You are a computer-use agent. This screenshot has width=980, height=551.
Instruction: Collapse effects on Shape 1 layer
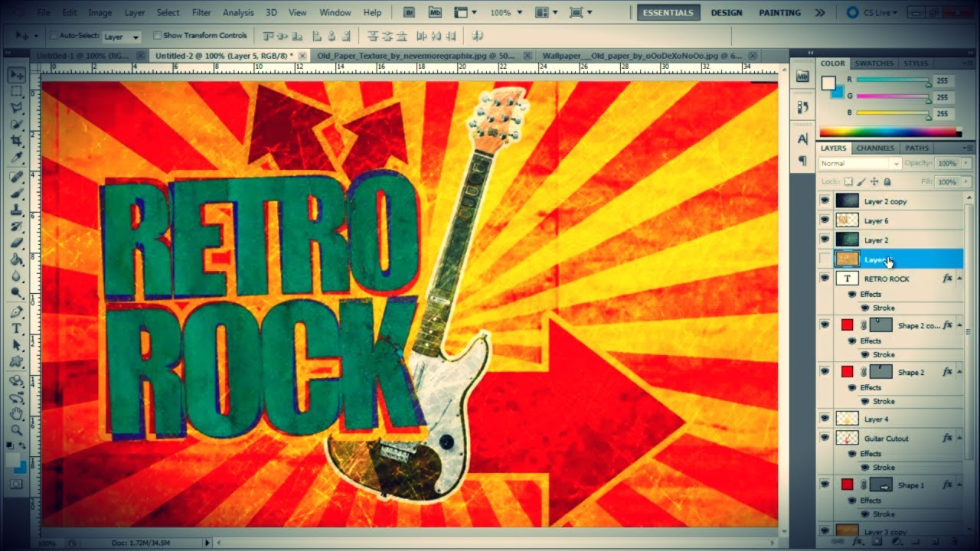(959, 484)
